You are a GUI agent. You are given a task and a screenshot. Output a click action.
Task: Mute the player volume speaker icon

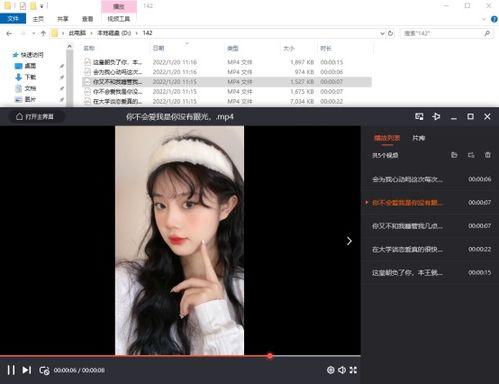[x=342, y=370]
